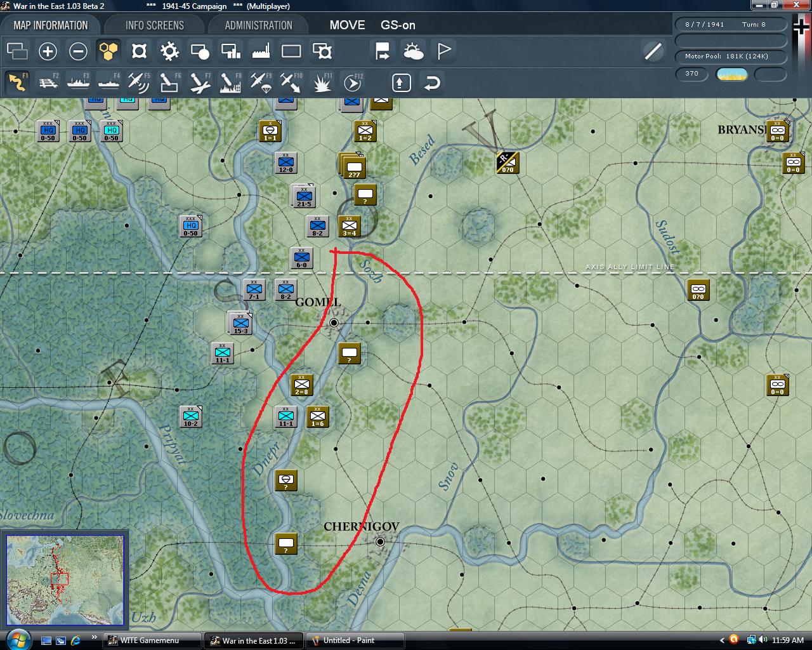Click the F12 end turn icon
This screenshot has height=650, width=812.
[352, 83]
